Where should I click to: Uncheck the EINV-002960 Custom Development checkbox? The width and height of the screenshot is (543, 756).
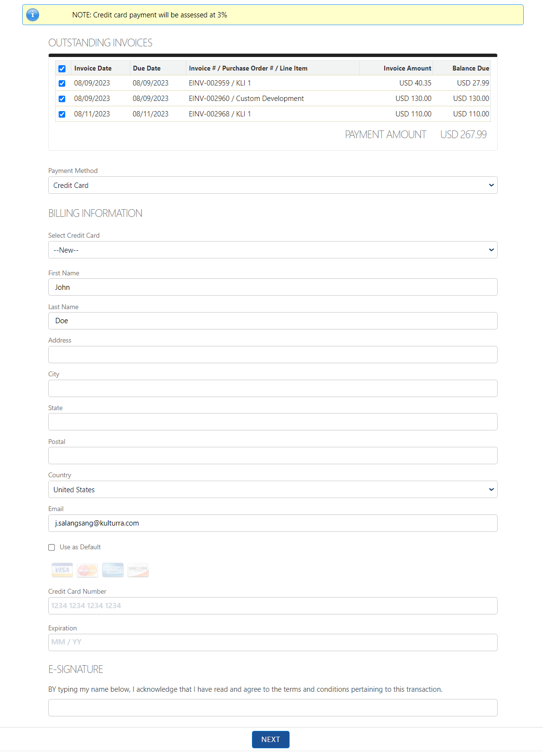[x=62, y=99]
